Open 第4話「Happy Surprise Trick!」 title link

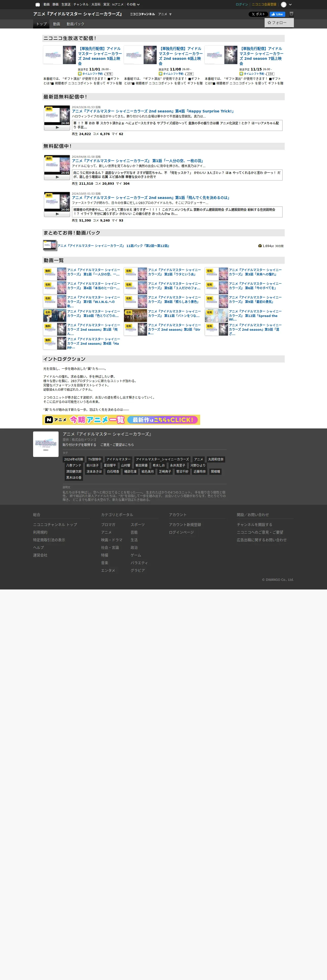pos(153,111)
